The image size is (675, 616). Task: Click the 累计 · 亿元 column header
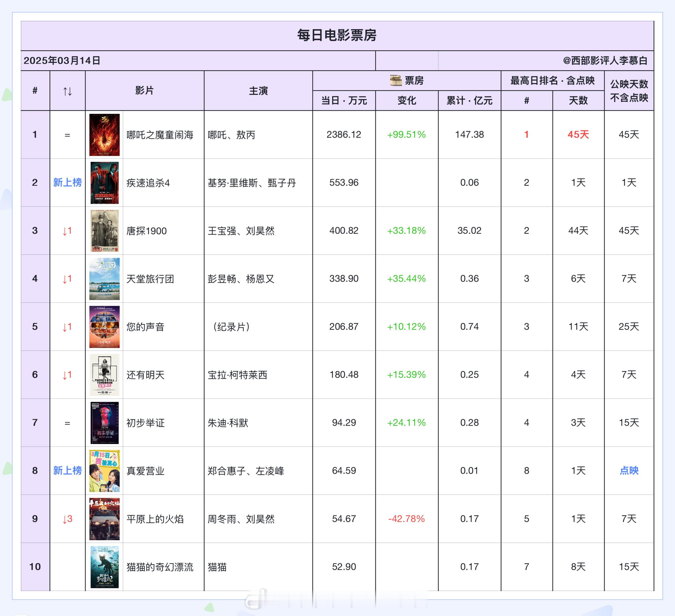469,100
